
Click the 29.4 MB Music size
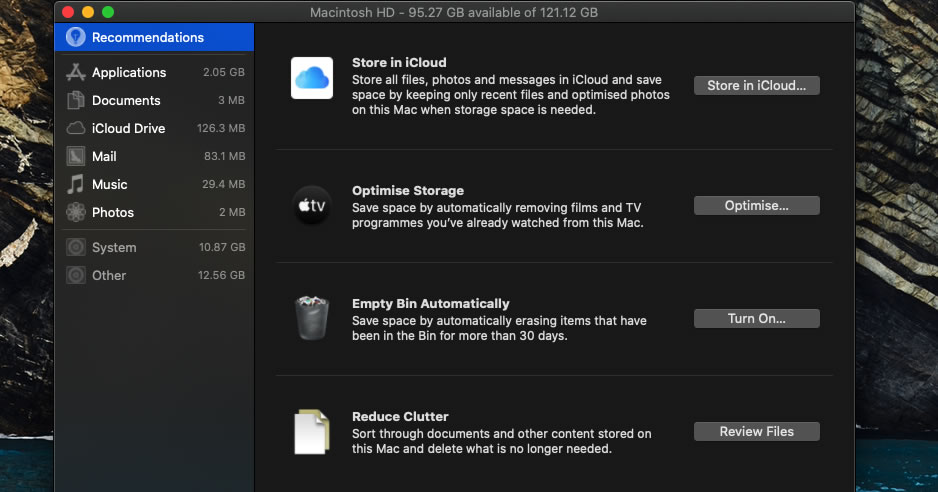223,184
